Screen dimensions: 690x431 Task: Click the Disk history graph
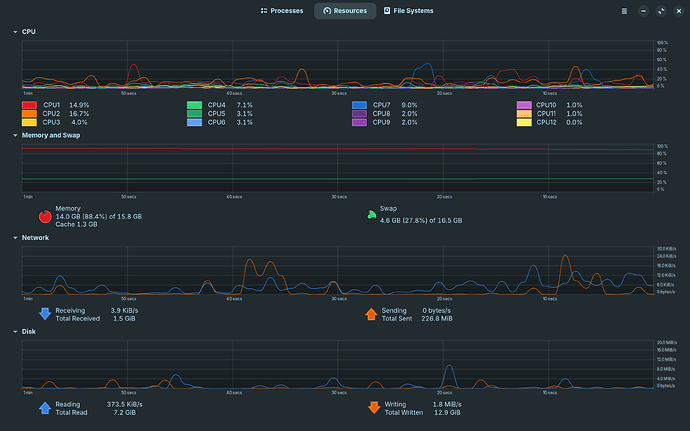tap(338, 364)
